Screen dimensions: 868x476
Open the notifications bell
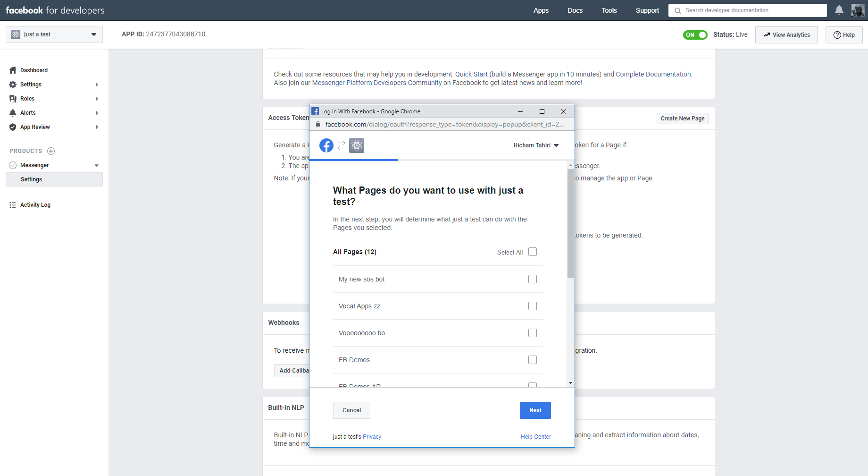(839, 10)
